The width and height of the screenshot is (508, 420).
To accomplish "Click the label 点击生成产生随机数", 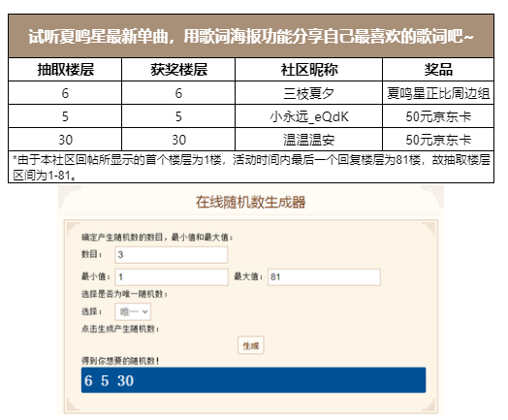I will coord(120,329).
